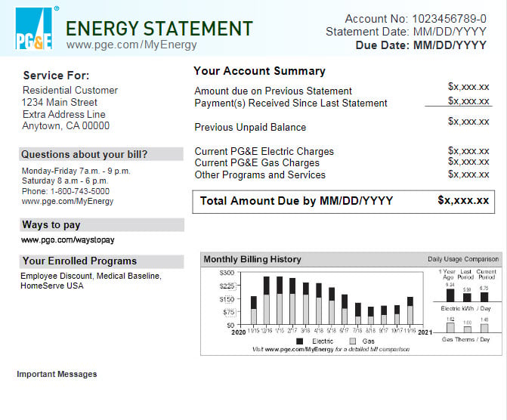Click the 12/16 bar in billing chart
This screenshot has height=420, width=507.
[x=267, y=301]
